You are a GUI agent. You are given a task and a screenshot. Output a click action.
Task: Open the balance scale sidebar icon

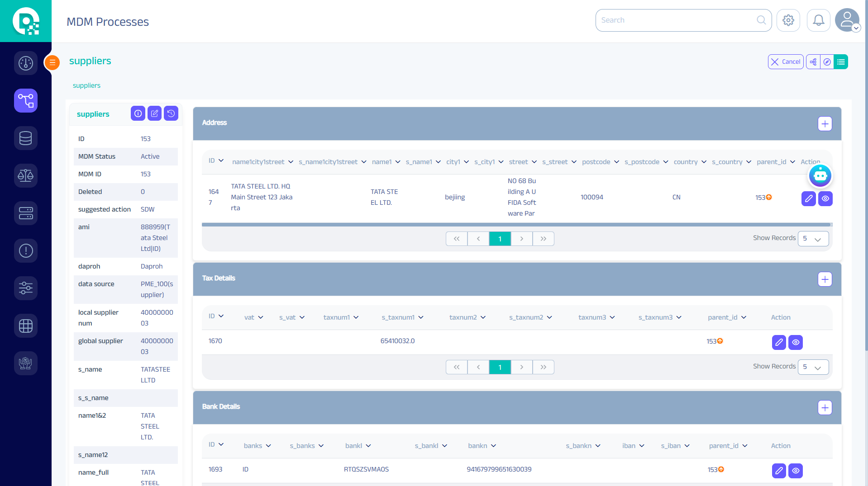click(x=26, y=175)
